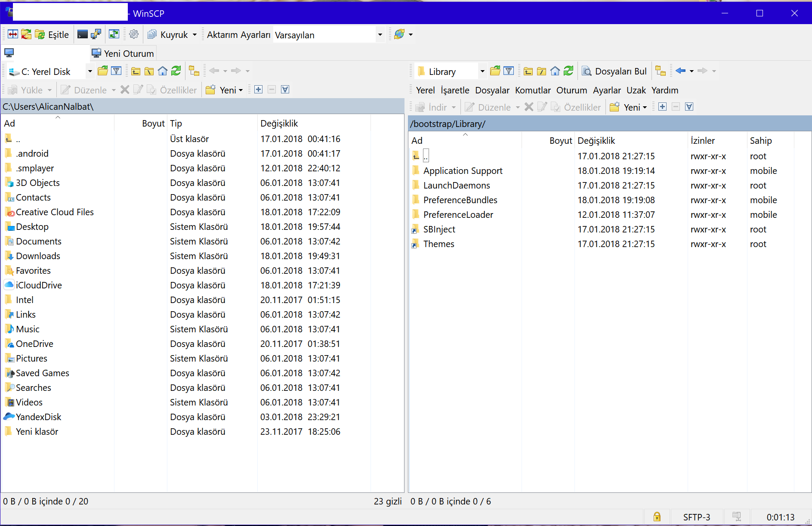Click the SFTP-3 protocol status entry
The width and height of the screenshot is (812, 526).
(696, 517)
